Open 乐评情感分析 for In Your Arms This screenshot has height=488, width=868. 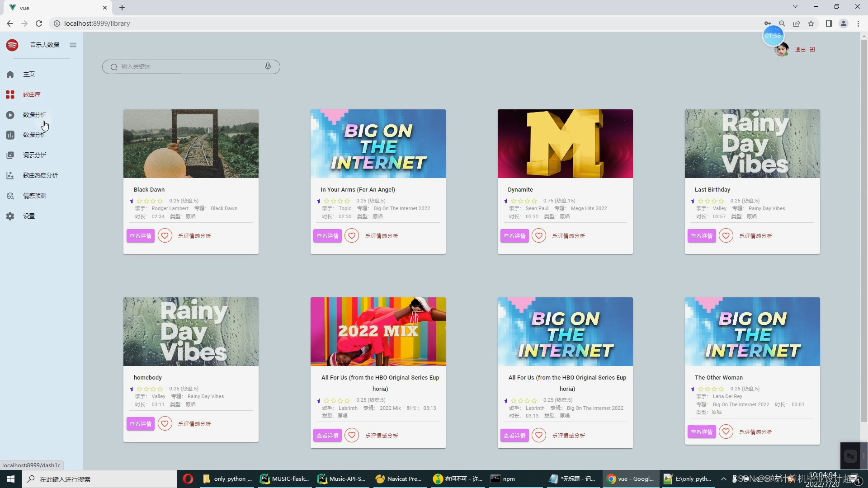[382, 236]
